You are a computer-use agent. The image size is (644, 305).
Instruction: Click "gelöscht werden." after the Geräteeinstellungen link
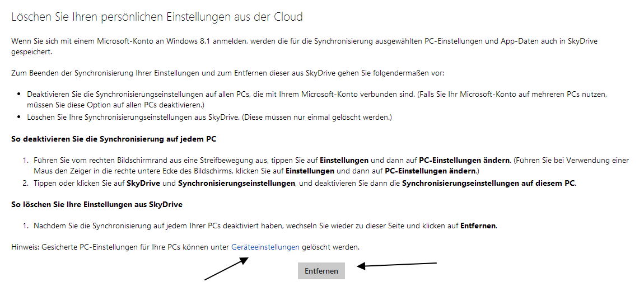click(x=330, y=247)
